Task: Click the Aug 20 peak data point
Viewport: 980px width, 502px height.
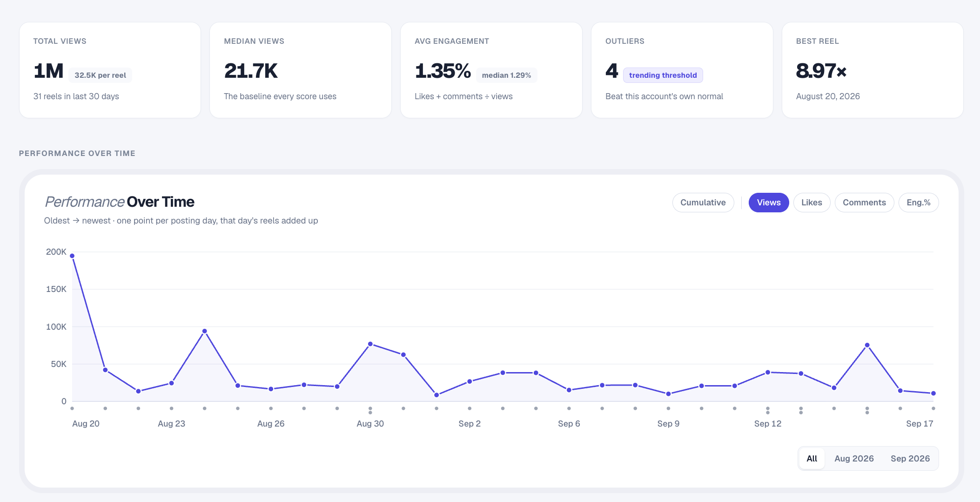Action: point(72,256)
